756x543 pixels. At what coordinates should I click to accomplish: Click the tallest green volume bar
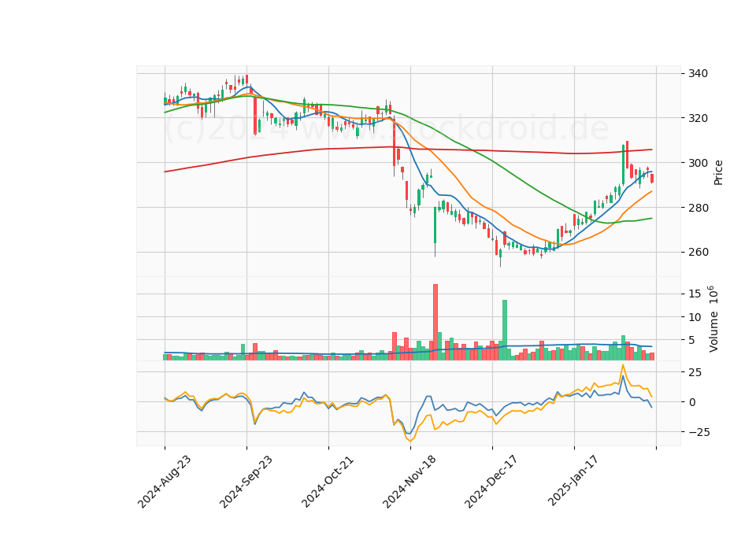pos(505,330)
